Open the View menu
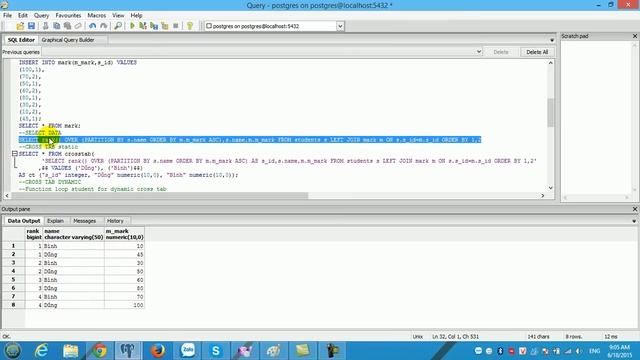This screenshot has height=360, width=640. click(x=118, y=15)
